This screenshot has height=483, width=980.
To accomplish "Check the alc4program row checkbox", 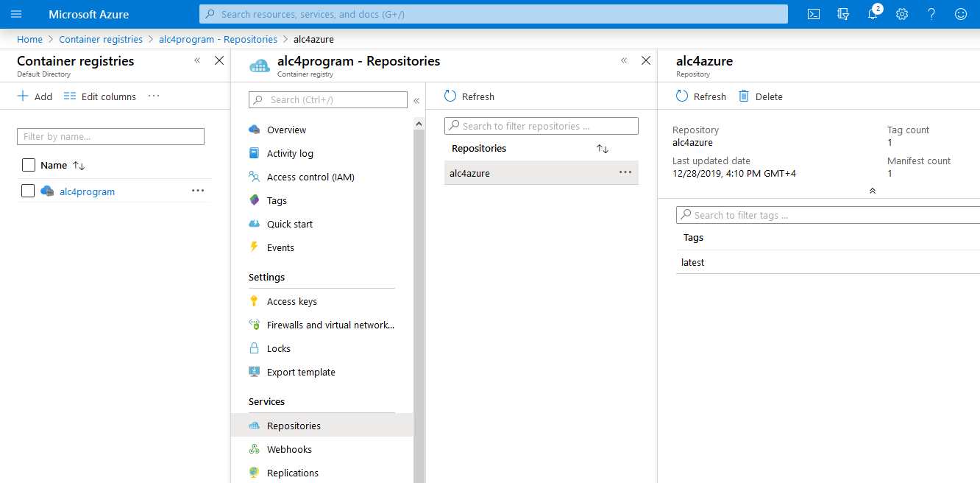I will pos(28,191).
